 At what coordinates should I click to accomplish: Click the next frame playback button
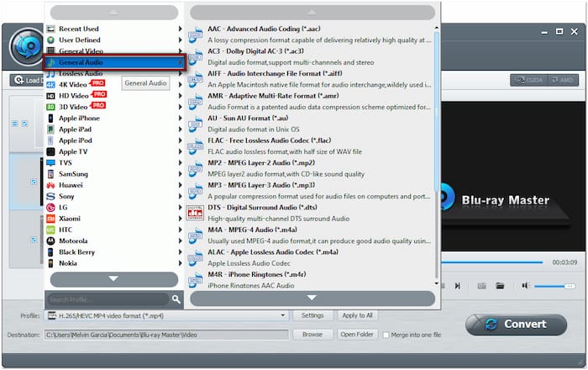pos(458,286)
